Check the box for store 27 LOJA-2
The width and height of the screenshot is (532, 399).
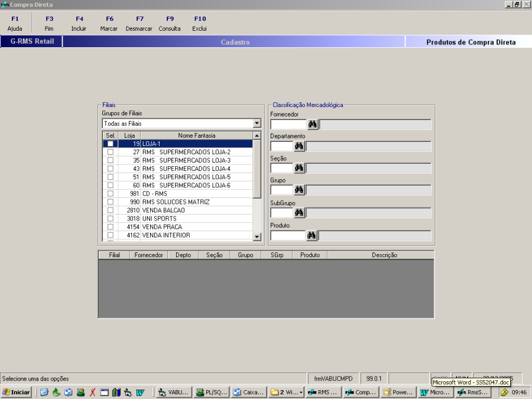111,152
